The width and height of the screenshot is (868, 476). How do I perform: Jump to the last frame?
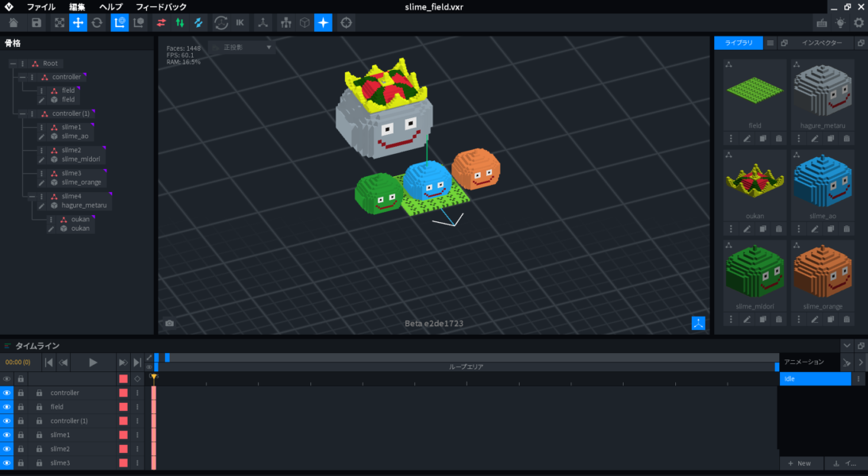[x=136, y=363]
